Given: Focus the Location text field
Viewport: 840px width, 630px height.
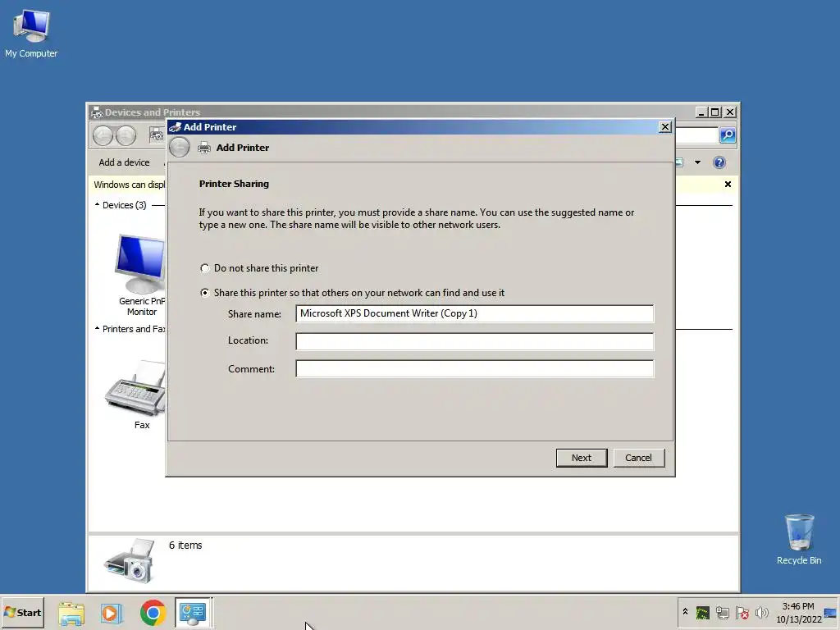Looking at the screenshot, I should tap(474, 341).
